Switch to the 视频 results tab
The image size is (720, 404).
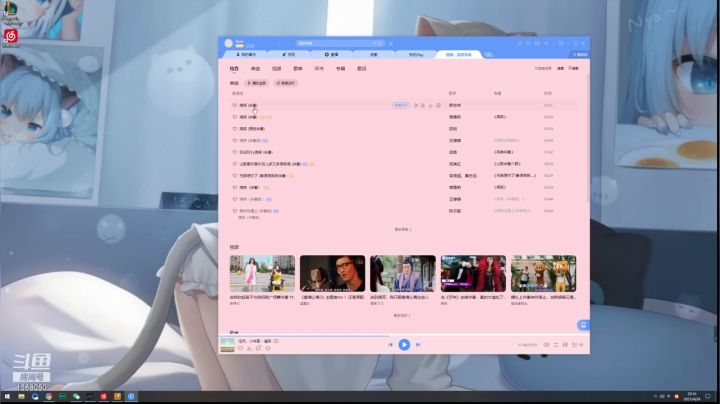point(276,68)
